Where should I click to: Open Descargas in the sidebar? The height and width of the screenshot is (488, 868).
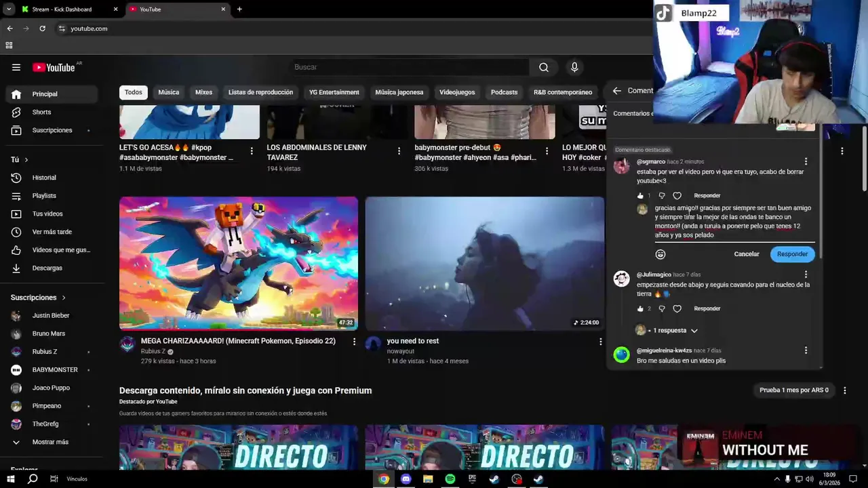click(x=52, y=268)
